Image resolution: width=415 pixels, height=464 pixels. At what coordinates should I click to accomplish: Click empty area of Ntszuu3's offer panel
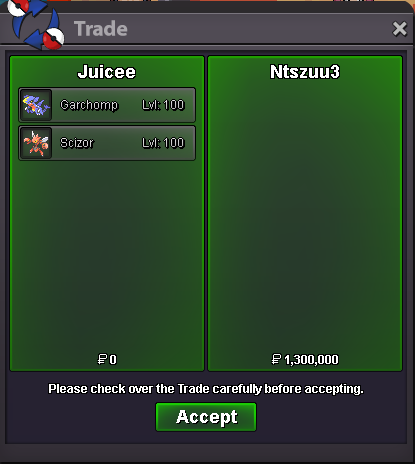pyautogui.click(x=305, y=217)
